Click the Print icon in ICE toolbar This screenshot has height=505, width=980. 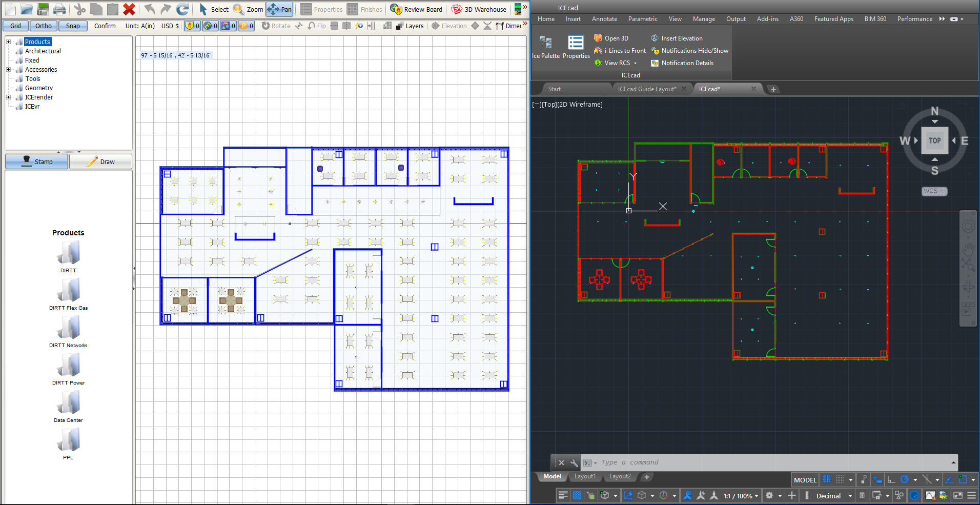(59, 9)
